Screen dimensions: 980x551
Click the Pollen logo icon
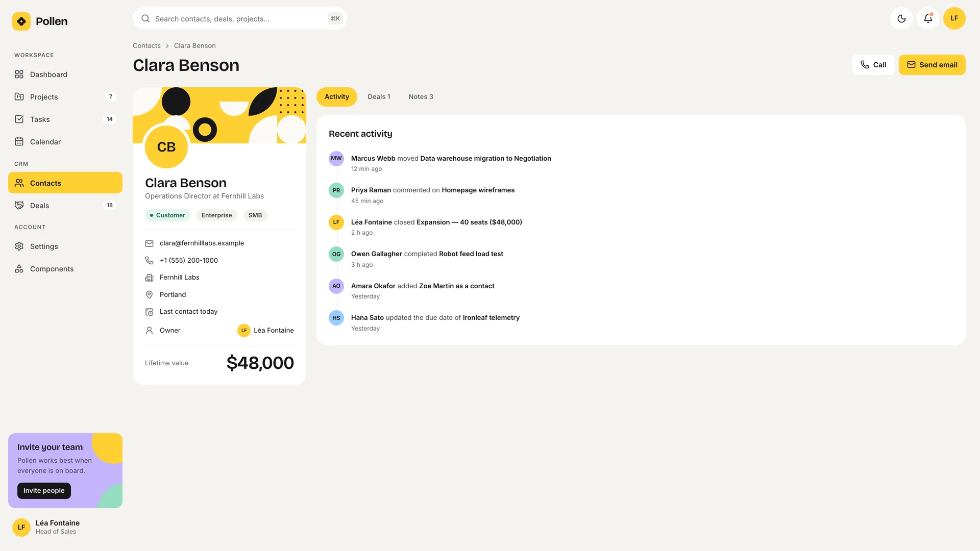pyautogui.click(x=21, y=21)
